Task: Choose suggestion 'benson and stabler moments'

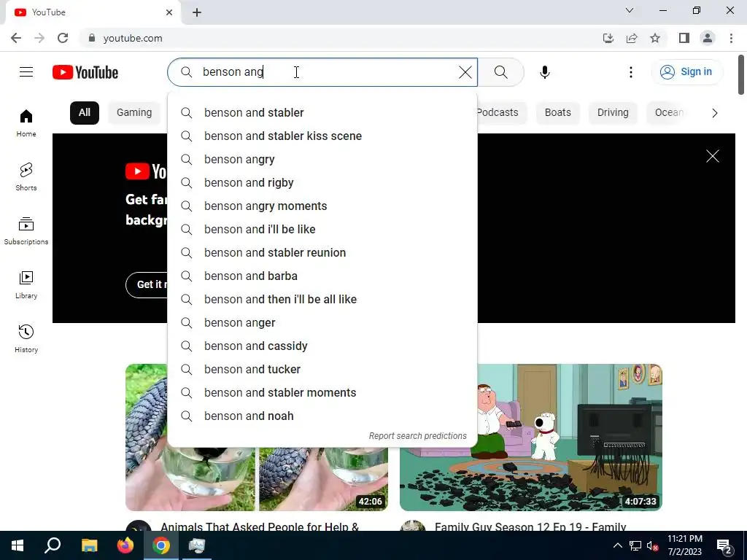Action: [322, 392]
